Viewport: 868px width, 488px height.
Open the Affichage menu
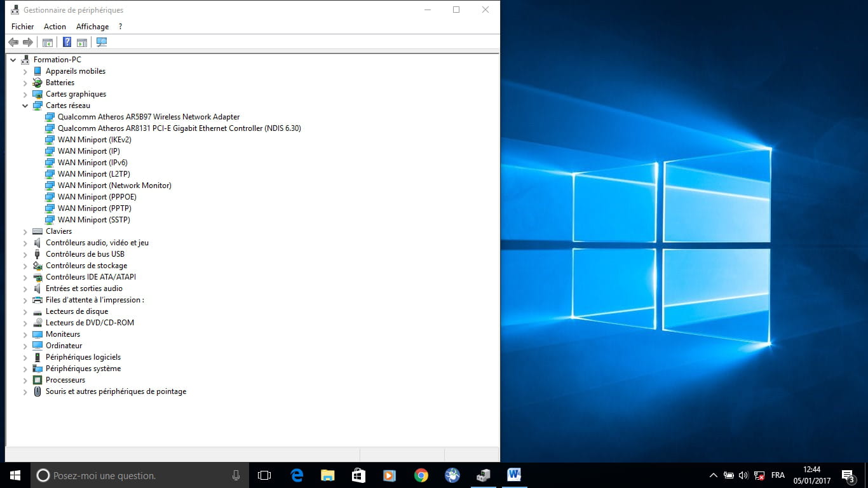point(92,27)
